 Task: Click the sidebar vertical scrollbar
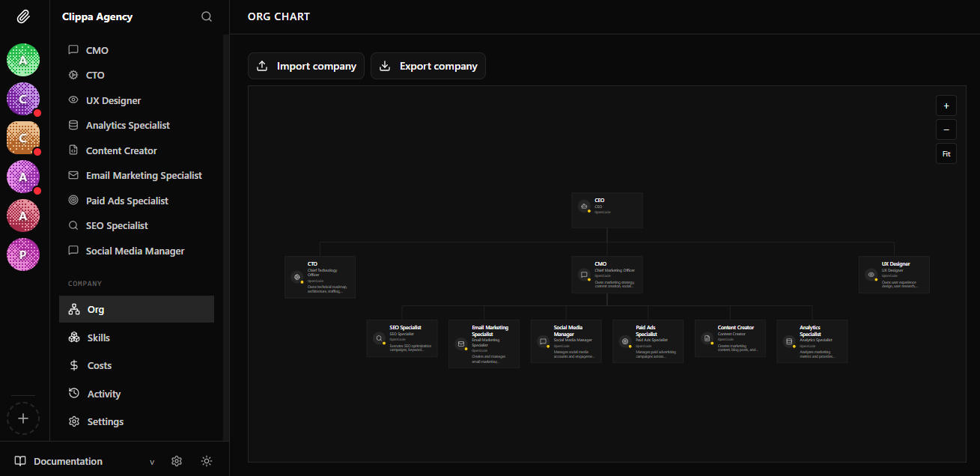[226, 237]
